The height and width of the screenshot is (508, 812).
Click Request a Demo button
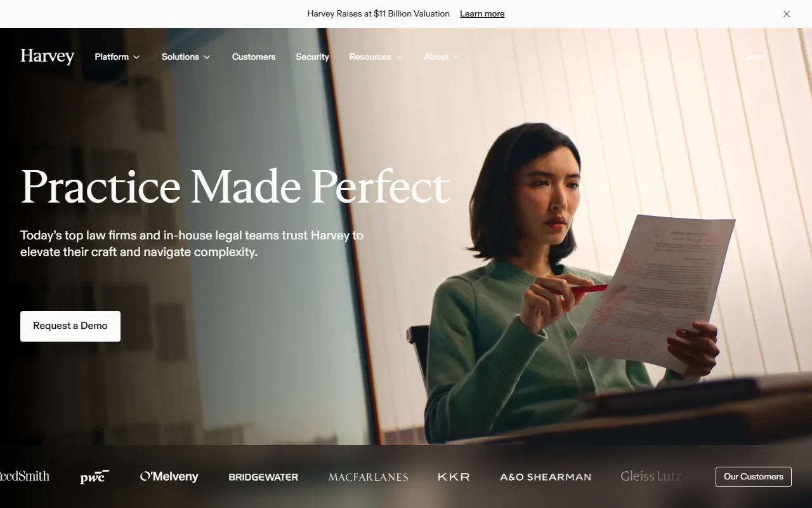pos(70,326)
